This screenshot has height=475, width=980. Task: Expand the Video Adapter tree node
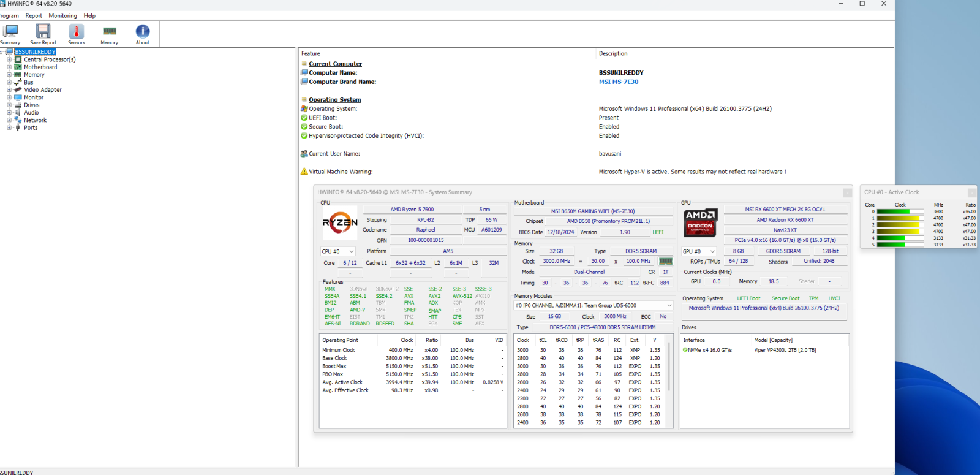coord(9,90)
